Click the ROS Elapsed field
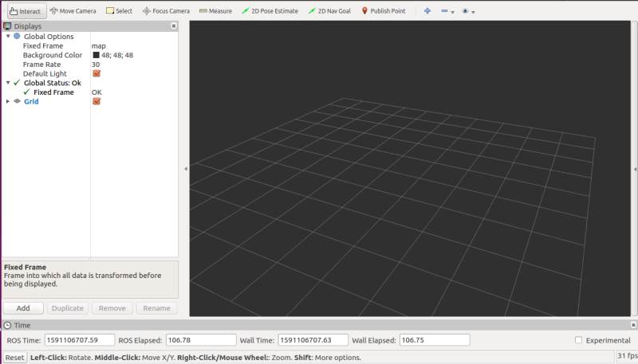Viewport: 638px width, 364px height. [201, 340]
